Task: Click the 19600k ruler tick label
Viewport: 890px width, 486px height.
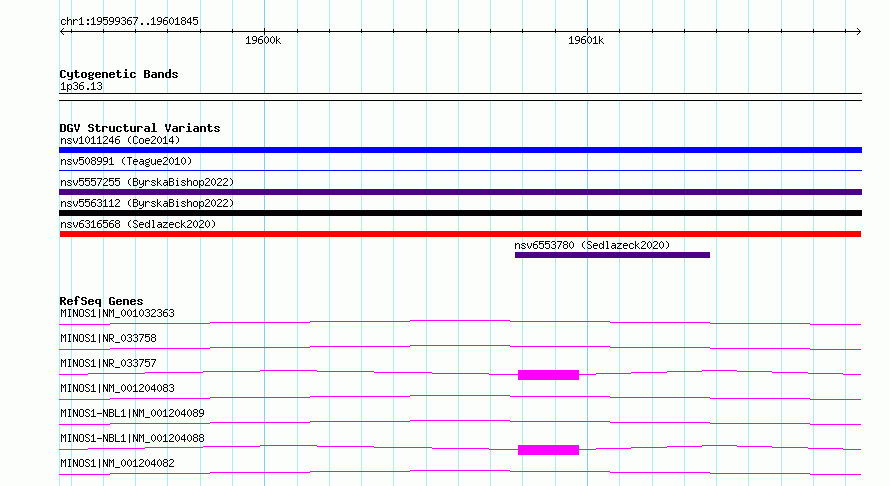Action: (263, 40)
